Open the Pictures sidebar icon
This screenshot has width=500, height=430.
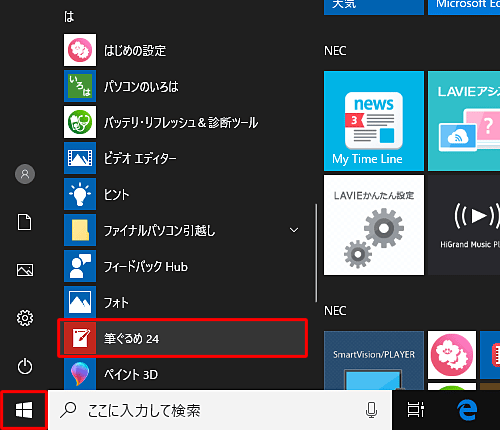(x=25, y=270)
